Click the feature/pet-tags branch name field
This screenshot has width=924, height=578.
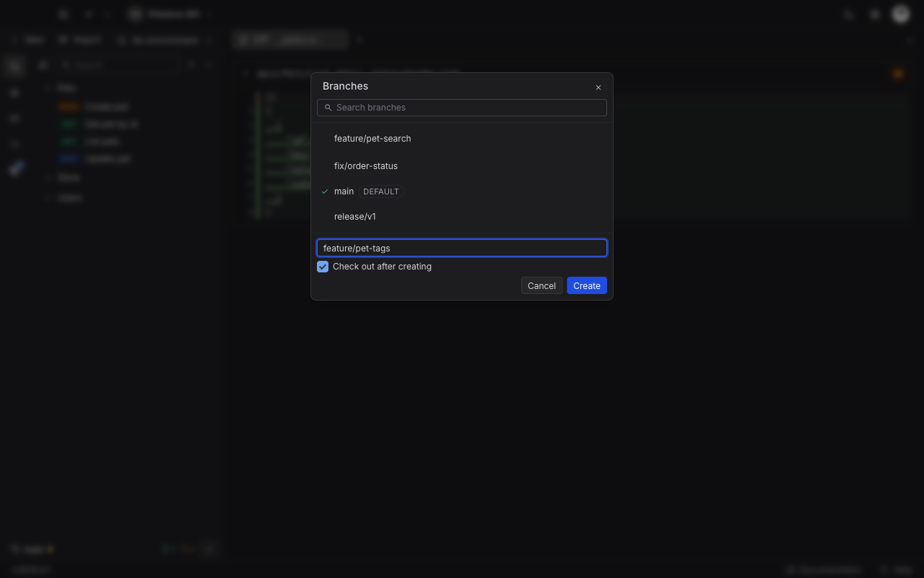pos(462,248)
